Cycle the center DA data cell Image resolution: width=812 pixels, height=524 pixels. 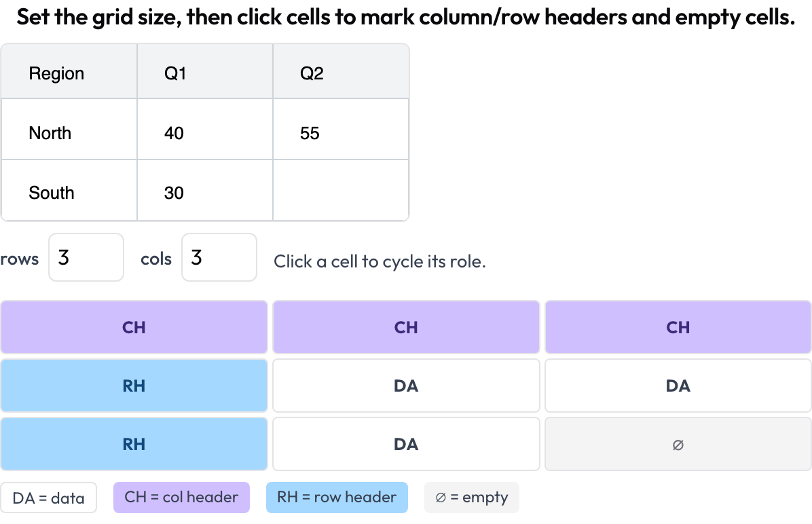coord(406,386)
